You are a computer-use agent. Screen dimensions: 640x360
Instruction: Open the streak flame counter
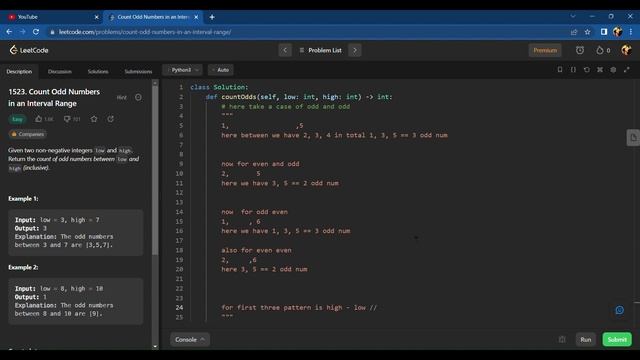(603, 50)
